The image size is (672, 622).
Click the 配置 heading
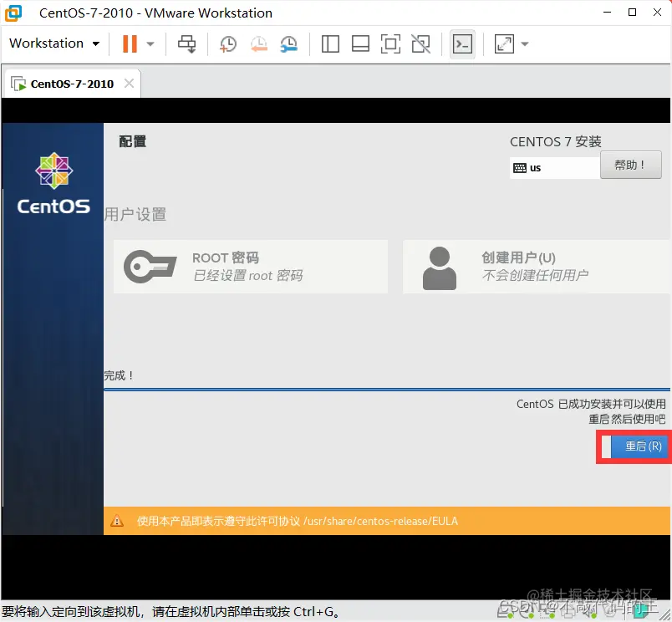132,141
